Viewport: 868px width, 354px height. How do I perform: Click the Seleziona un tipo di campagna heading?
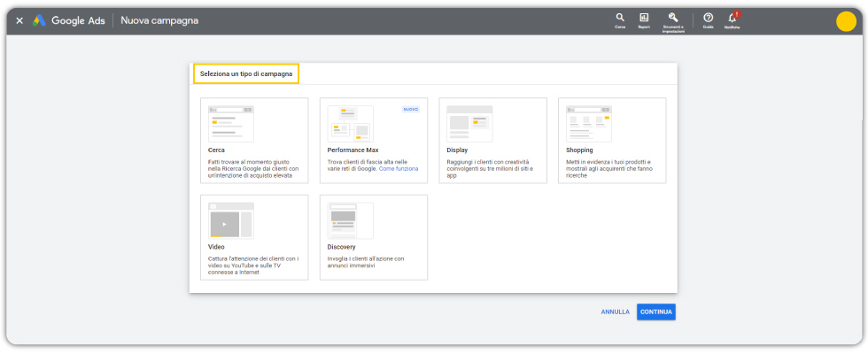coord(246,73)
